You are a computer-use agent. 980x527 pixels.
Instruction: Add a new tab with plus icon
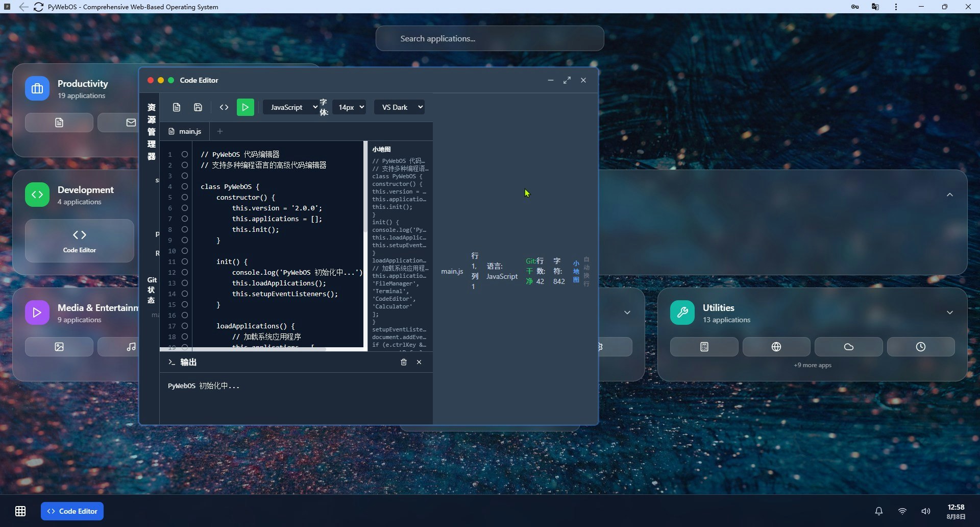(220, 131)
